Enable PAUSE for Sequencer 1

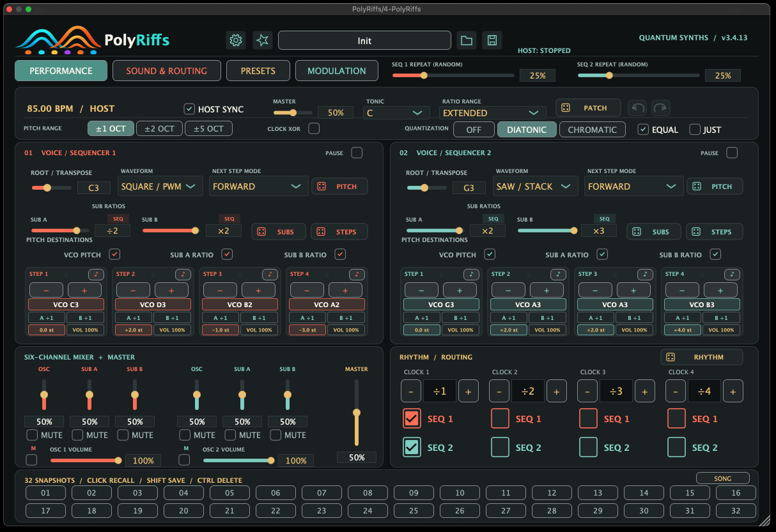coord(357,153)
